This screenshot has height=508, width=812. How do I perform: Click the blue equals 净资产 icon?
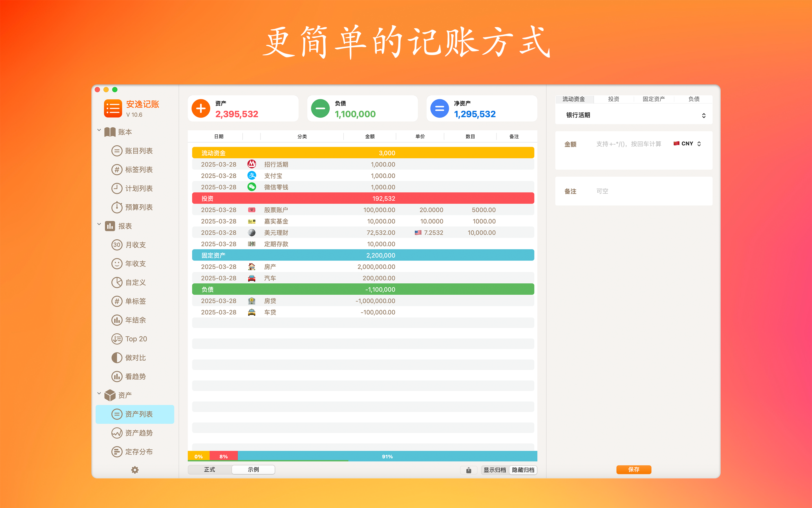click(440, 109)
